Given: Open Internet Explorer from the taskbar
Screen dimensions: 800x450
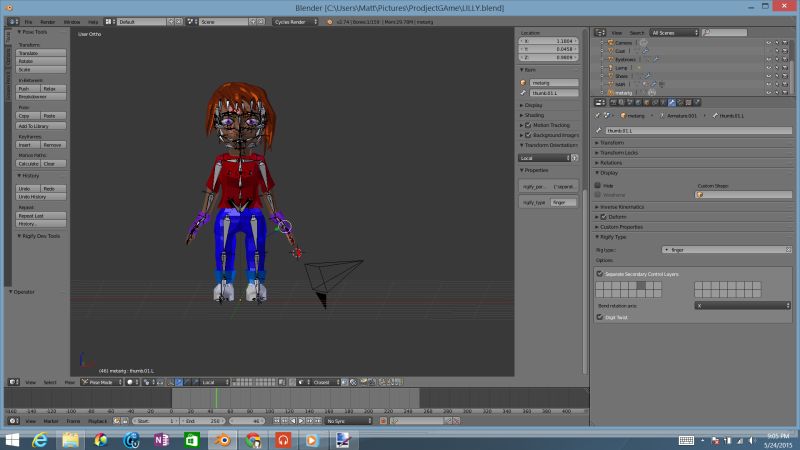Looking at the screenshot, I should coord(40,440).
